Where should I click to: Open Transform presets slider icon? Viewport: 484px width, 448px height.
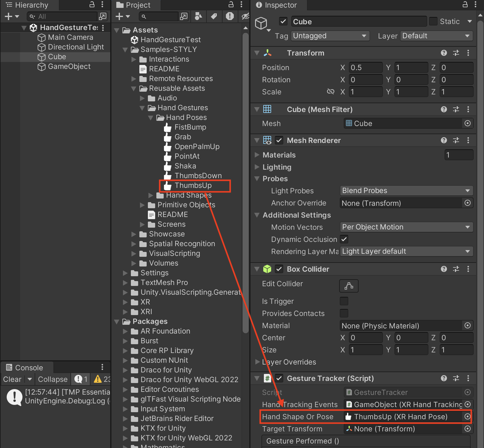coord(456,53)
